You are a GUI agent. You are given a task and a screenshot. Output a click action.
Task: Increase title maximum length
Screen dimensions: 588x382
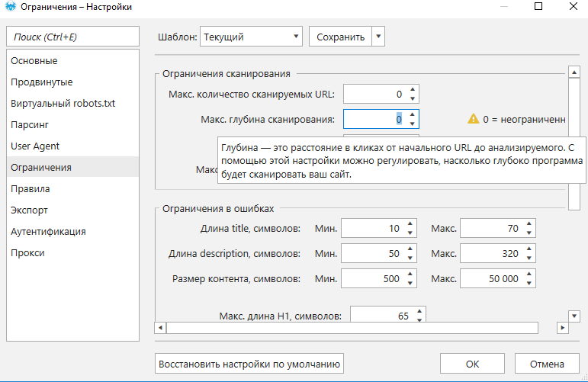(529, 224)
